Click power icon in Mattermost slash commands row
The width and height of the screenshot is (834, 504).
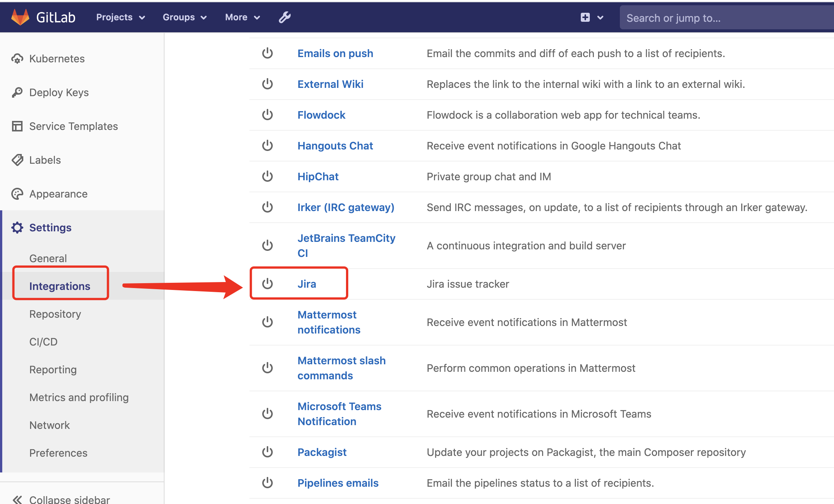pyautogui.click(x=267, y=368)
